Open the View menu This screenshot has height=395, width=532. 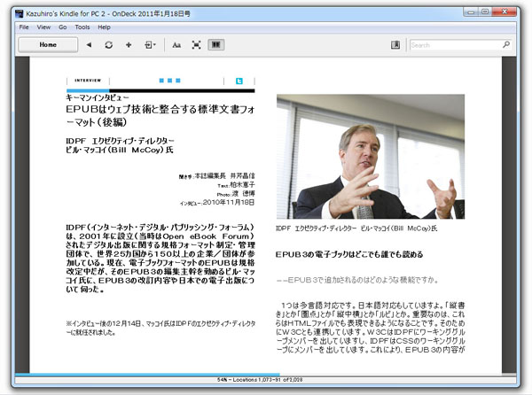tap(43, 27)
